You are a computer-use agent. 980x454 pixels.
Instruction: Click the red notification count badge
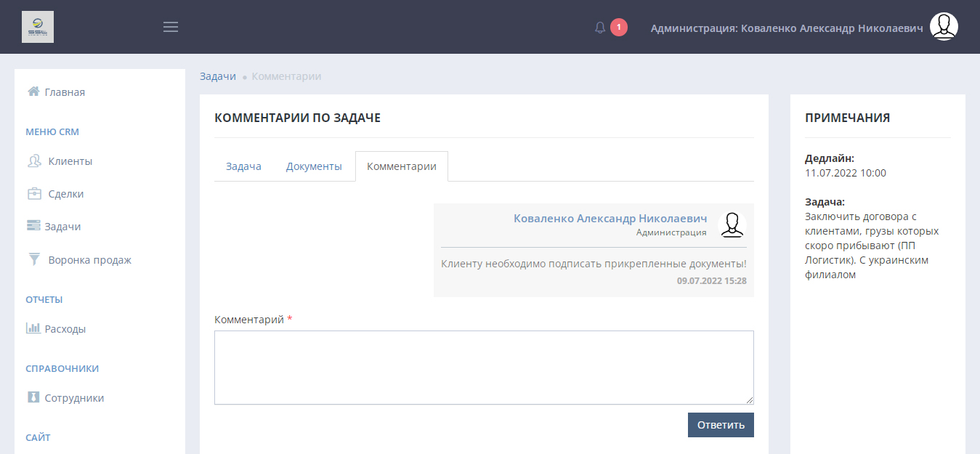618,28
